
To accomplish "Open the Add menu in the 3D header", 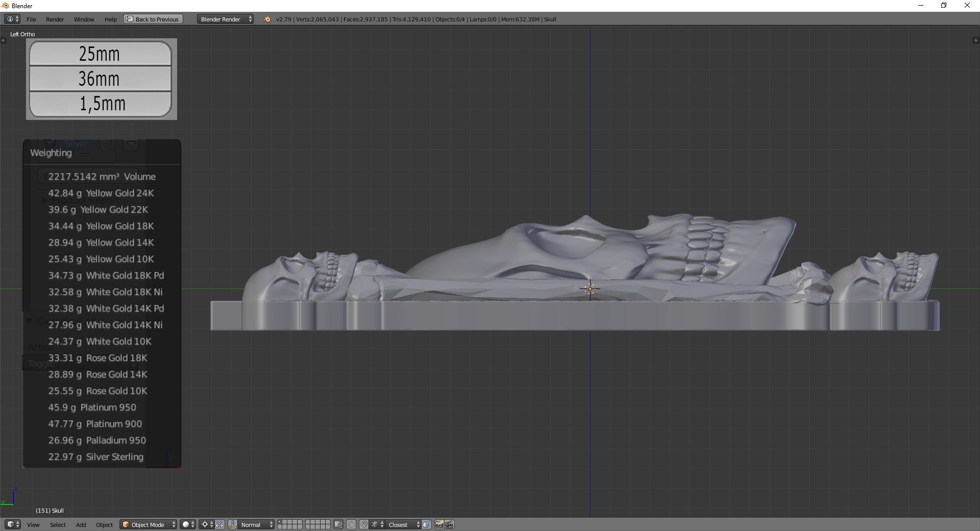I will 81,524.
